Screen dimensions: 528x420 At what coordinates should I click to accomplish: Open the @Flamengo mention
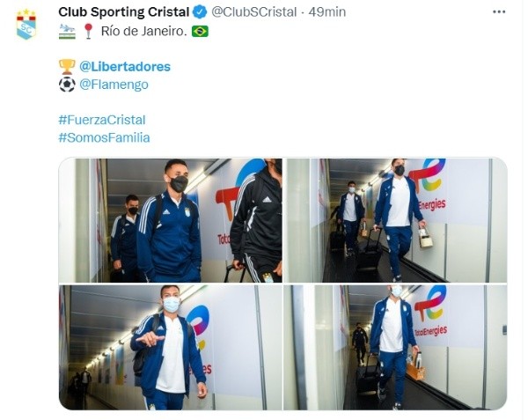pyautogui.click(x=114, y=85)
